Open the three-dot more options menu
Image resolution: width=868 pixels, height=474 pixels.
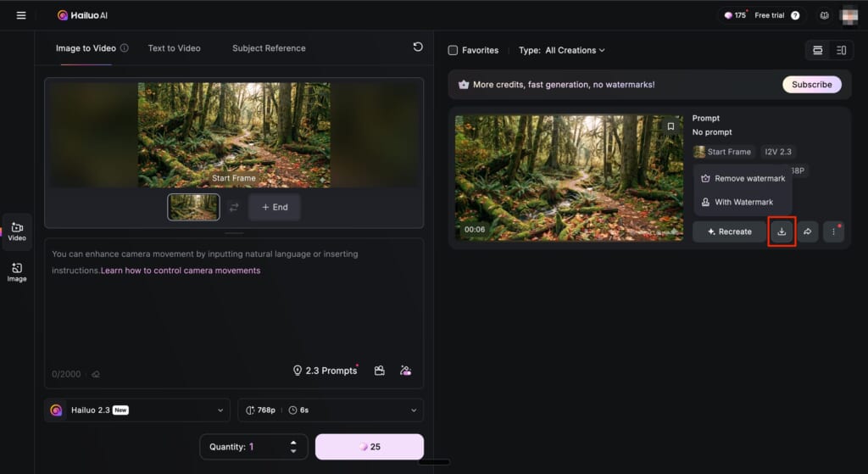click(x=833, y=231)
